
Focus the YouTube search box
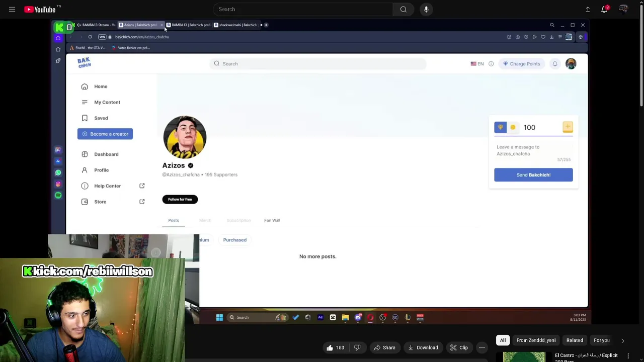303,9
